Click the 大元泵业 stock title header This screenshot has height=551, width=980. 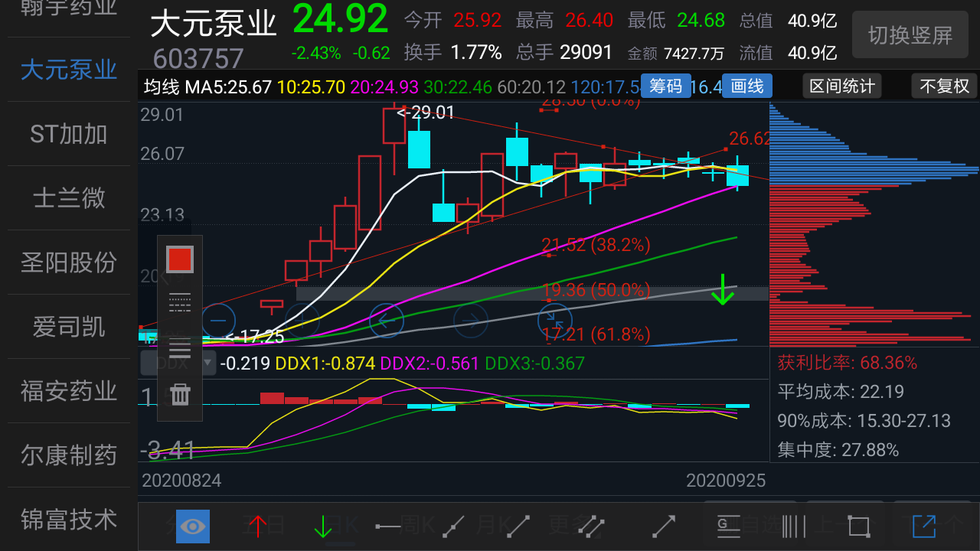tap(214, 24)
